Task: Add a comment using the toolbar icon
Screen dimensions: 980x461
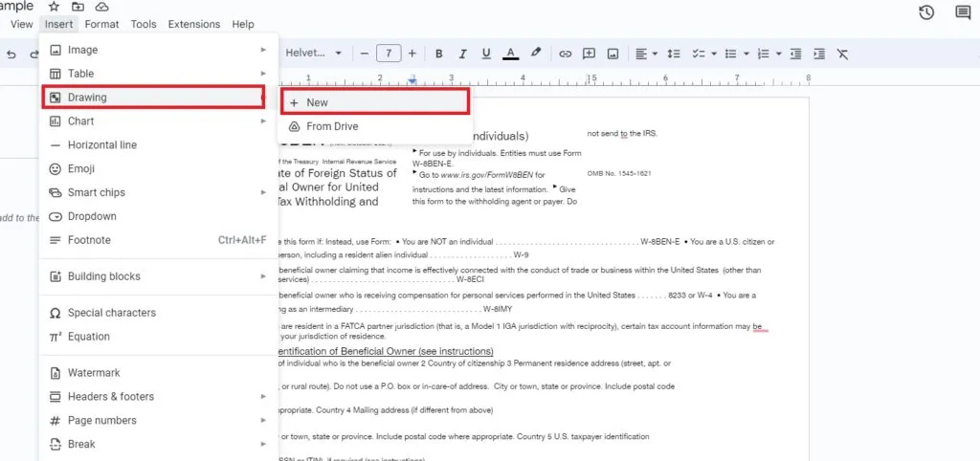Action: click(x=589, y=54)
